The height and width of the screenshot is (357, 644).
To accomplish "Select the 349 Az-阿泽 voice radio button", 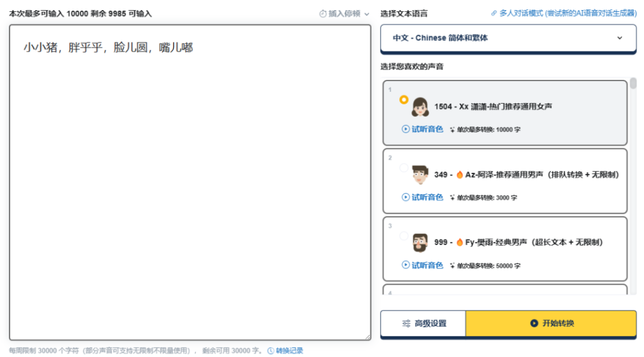I will [x=404, y=168].
